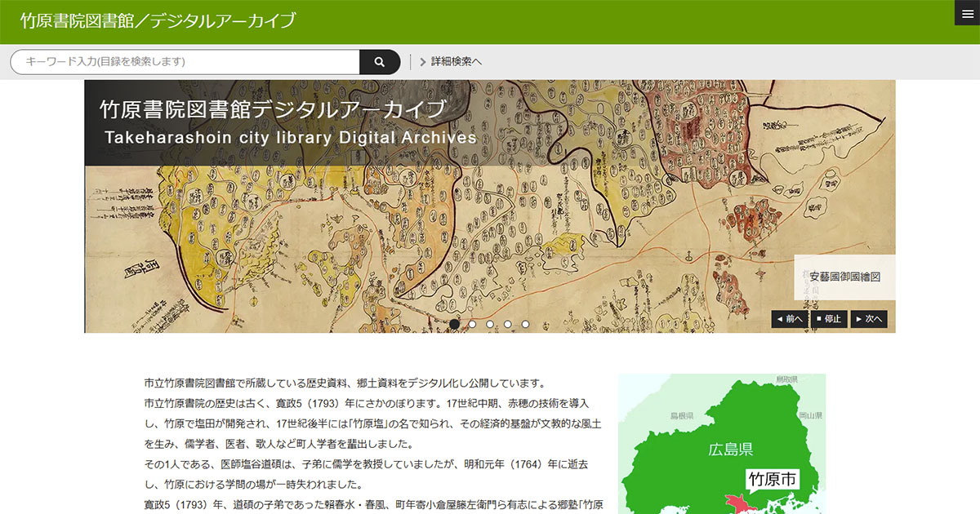Advance to next slide with 次へ
This screenshot has height=514, width=980.
(x=869, y=319)
